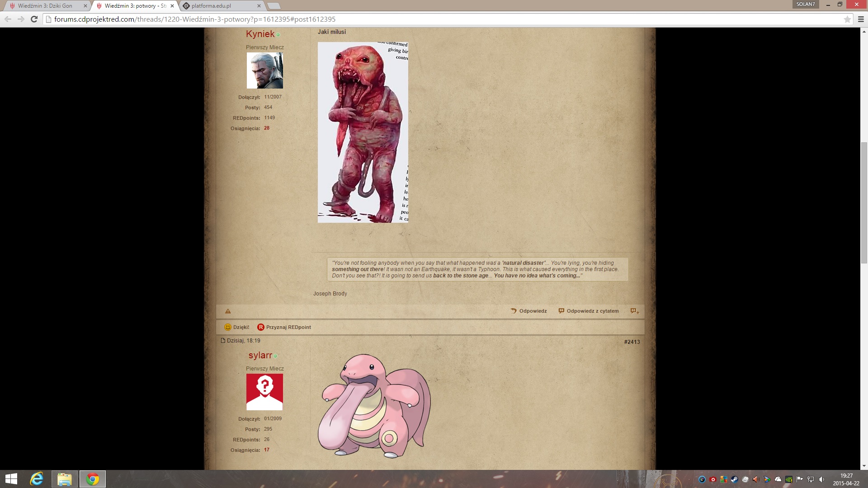The height and width of the screenshot is (488, 868).
Task: Open File Explorer from the taskbar
Action: (65, 479)
